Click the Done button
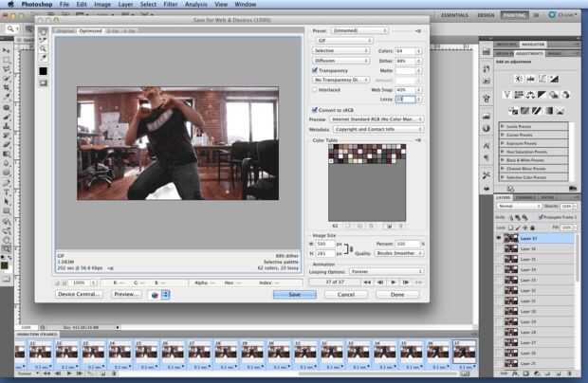Viewport: 588px width, 383px height. [x=397, y=295]
